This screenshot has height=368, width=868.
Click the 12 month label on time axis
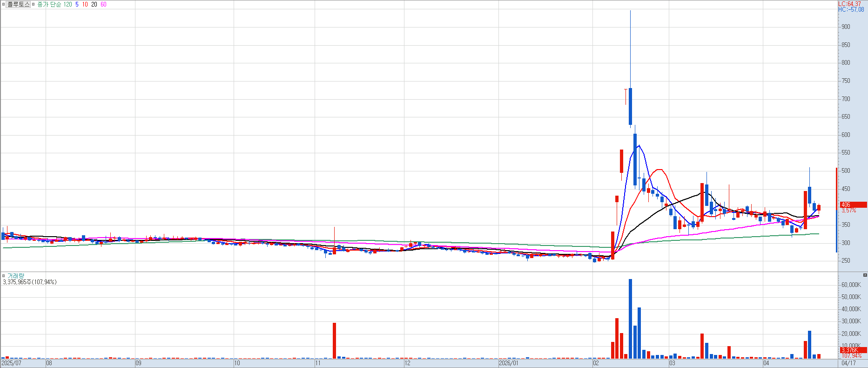[x=407, y=363]
